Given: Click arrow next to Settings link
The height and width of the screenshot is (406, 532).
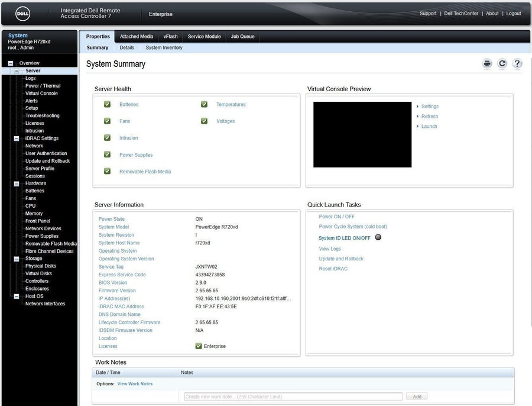Looking at the screenshot, I should tap(417, 107).
